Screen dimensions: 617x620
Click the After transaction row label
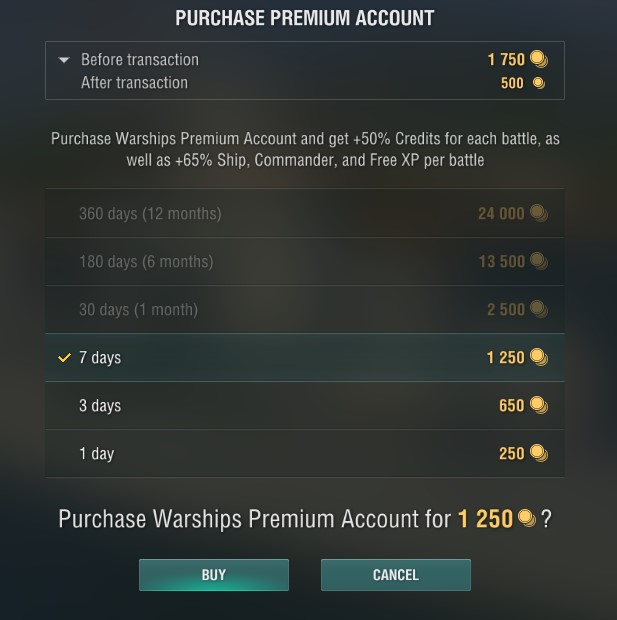tap(134, 83)
